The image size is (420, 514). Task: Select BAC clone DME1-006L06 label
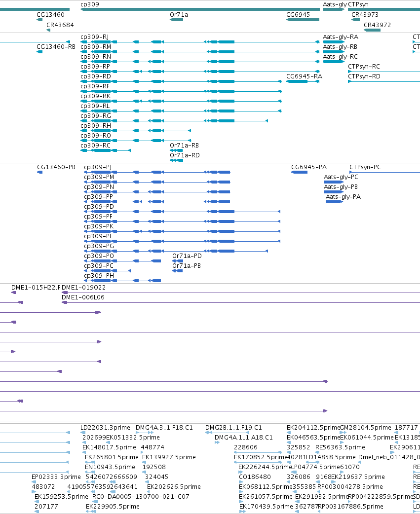[83, 297]
